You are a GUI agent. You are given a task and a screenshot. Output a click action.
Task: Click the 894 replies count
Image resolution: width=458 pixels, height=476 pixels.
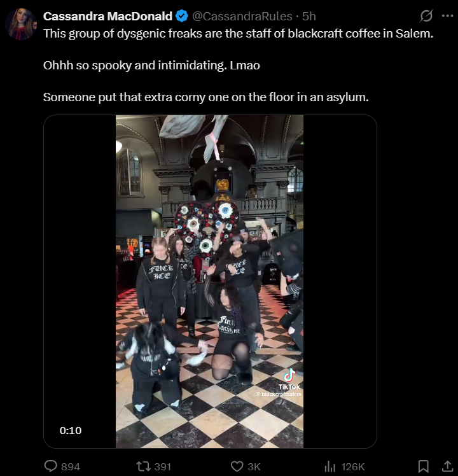(x=71, y=466)
